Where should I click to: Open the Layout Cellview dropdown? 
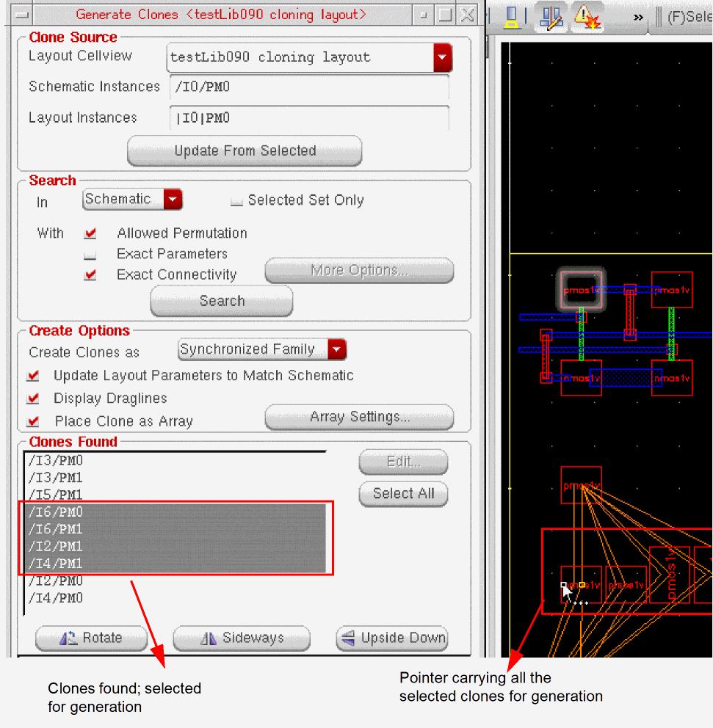click(442, 57)
